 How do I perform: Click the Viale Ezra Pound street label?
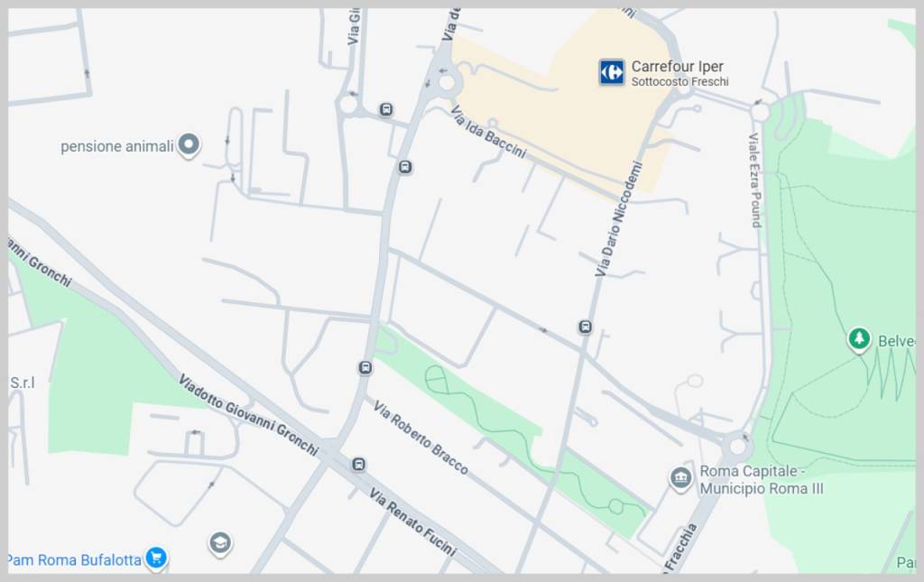755,180
